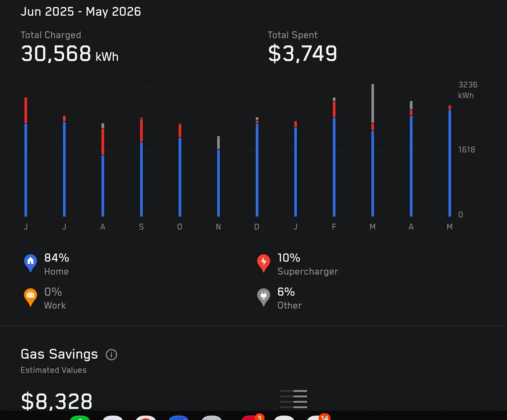The image size is (507, 420).
Task: Select the November bar in the chart
Action: coord(218,176)
